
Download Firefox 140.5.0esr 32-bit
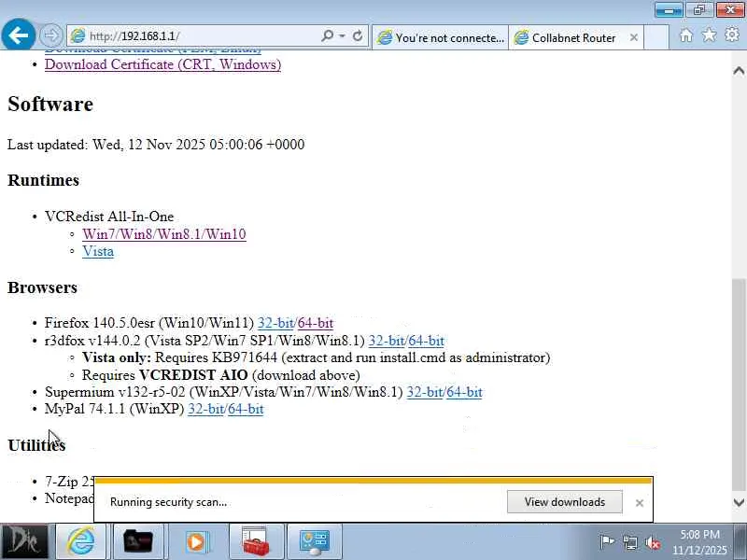pyautogui.click(x=275, y=323)
